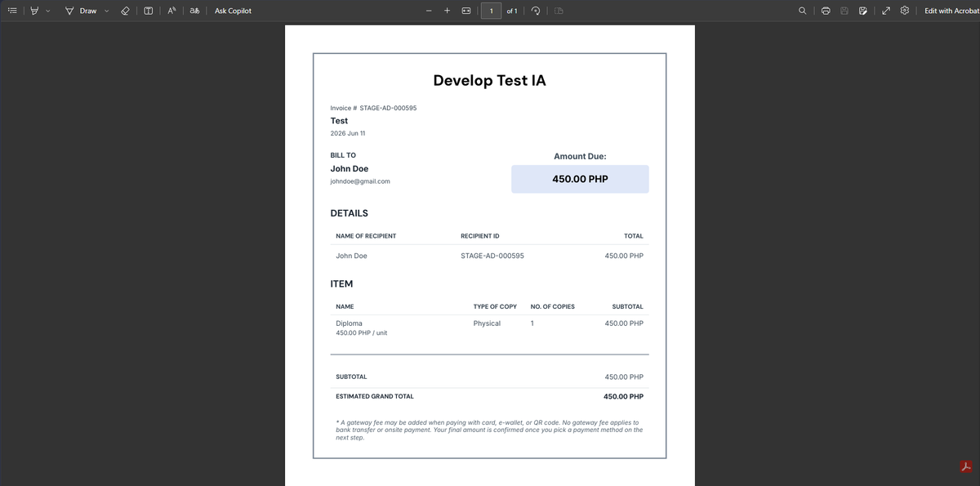The width and height of the screenshot is (980, 486).
Task: Click the Develop Test IA heading
Action: [489, 80]
